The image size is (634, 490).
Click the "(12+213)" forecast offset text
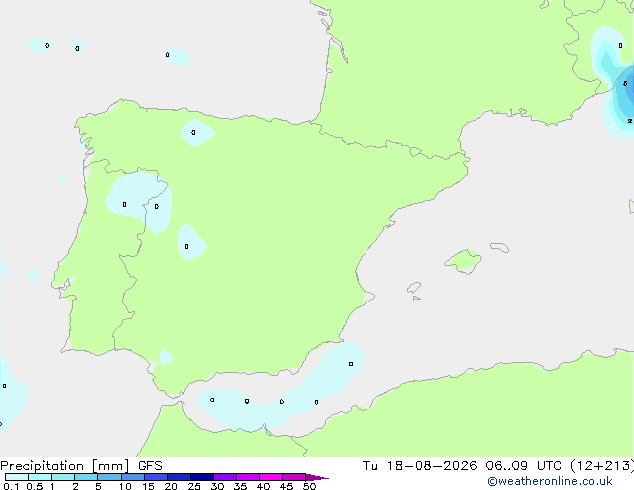point(602,466)
